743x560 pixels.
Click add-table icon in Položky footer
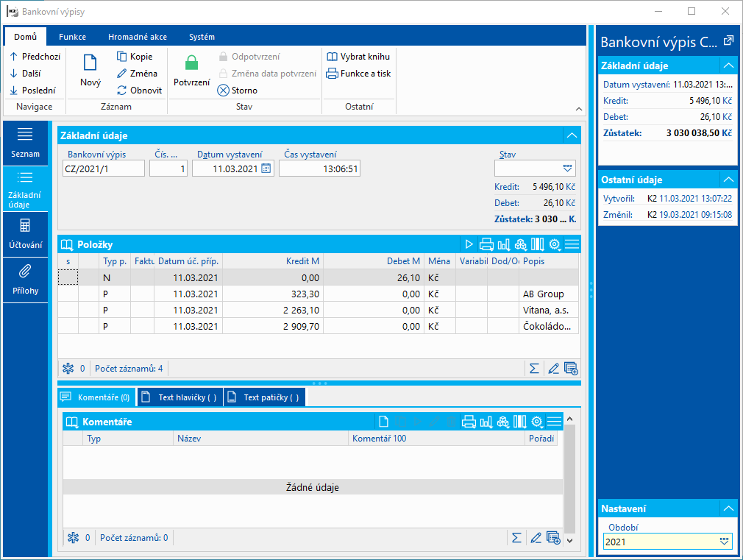coord(571,369)
